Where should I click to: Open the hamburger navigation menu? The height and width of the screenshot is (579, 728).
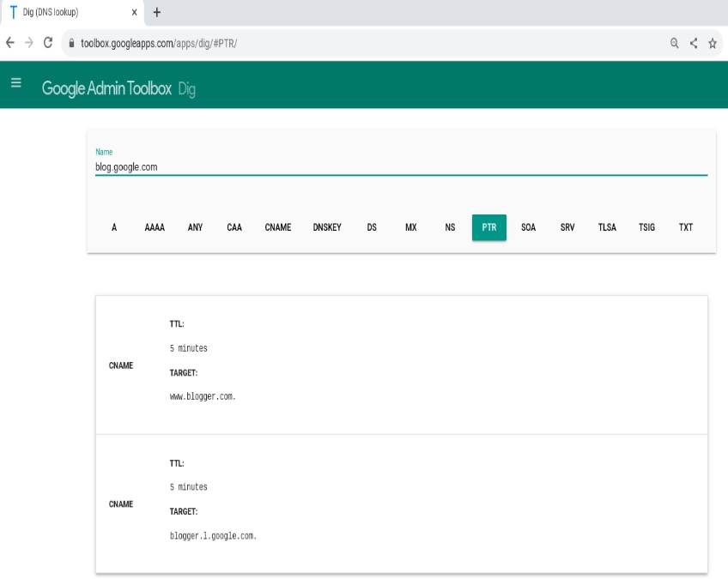[x=15, y=83]
